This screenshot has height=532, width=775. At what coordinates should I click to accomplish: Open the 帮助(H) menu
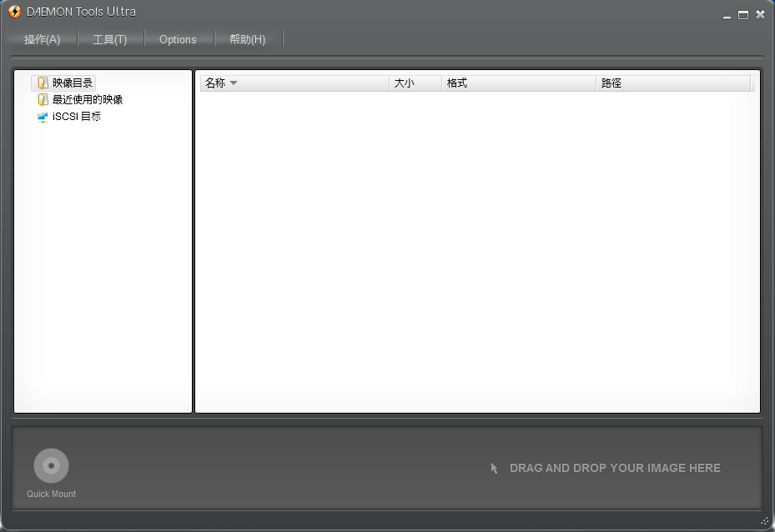(x=247, y=38)
